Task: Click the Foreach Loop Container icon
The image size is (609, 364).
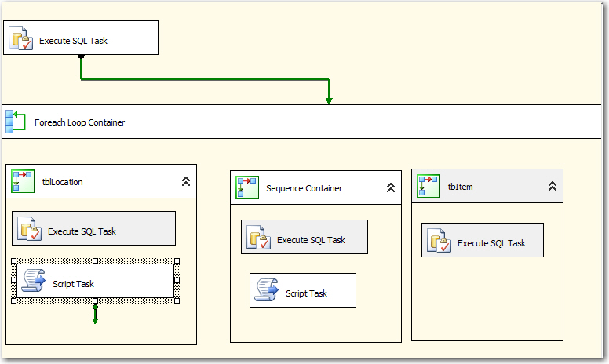Action: click(16, 122)
